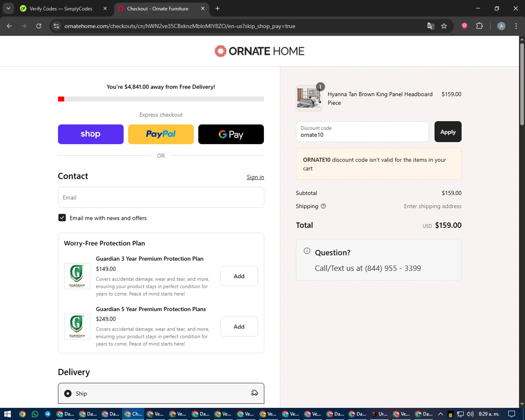Click the 'Enter shipping address' text
The height and width of the screenshot is (420, 525).
point(433,206)
